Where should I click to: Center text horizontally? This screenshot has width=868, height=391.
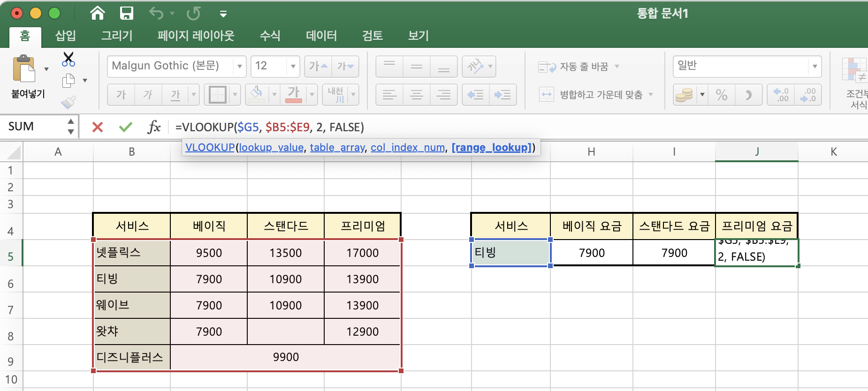(417, 95)
